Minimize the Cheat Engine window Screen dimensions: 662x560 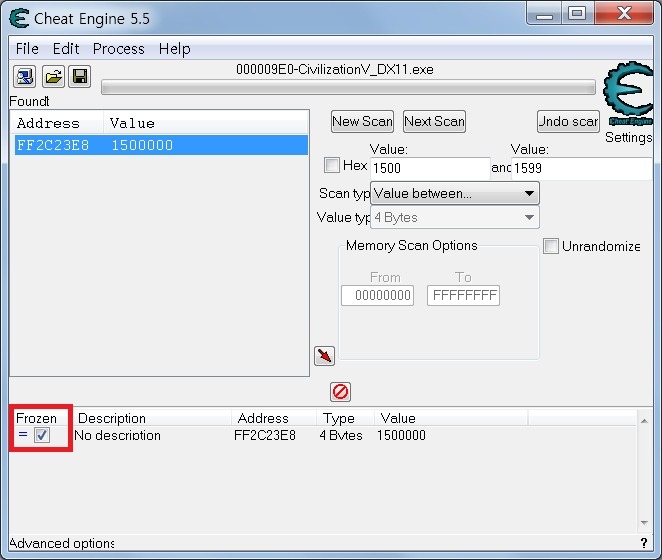544,14
